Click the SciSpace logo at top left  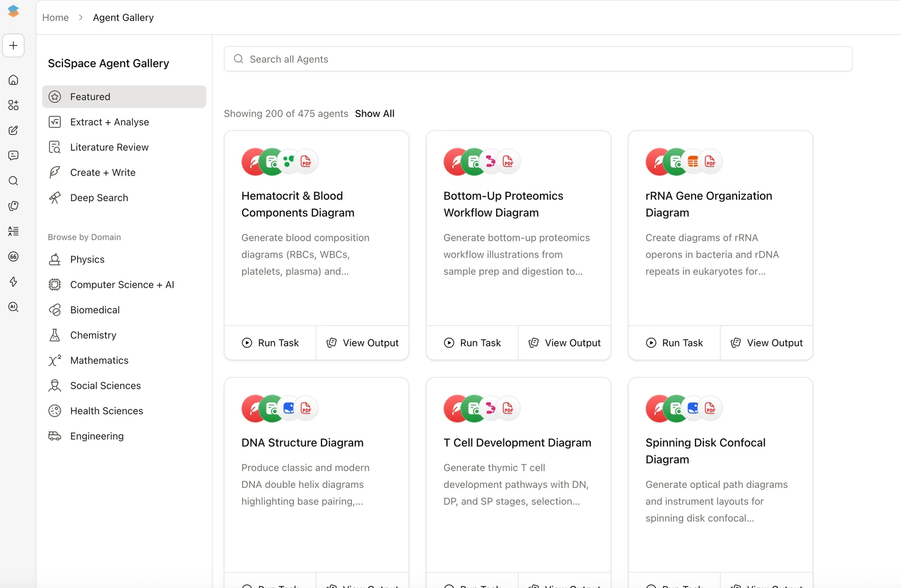pyautogui.click(x=13, y=11)
